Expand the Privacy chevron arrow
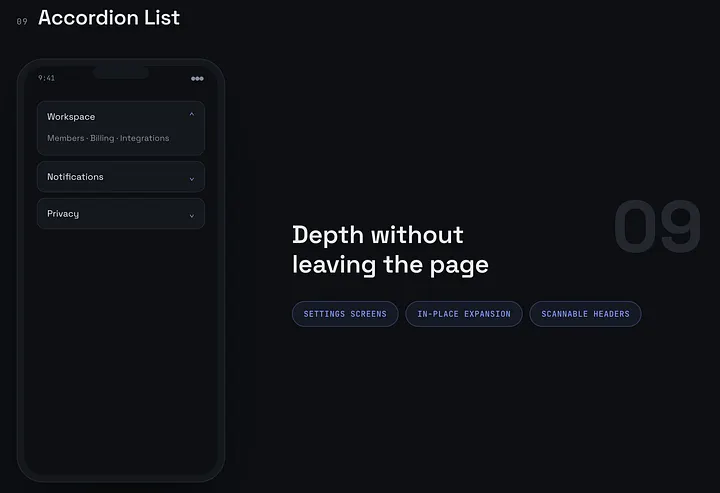Viewport: 720px width, 493px height. click(192, 216)
